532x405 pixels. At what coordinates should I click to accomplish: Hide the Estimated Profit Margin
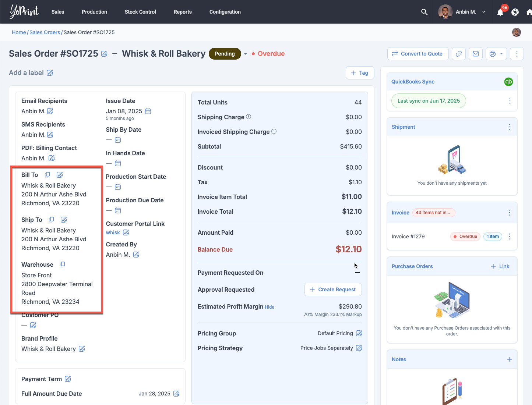(x=269, y=307)
